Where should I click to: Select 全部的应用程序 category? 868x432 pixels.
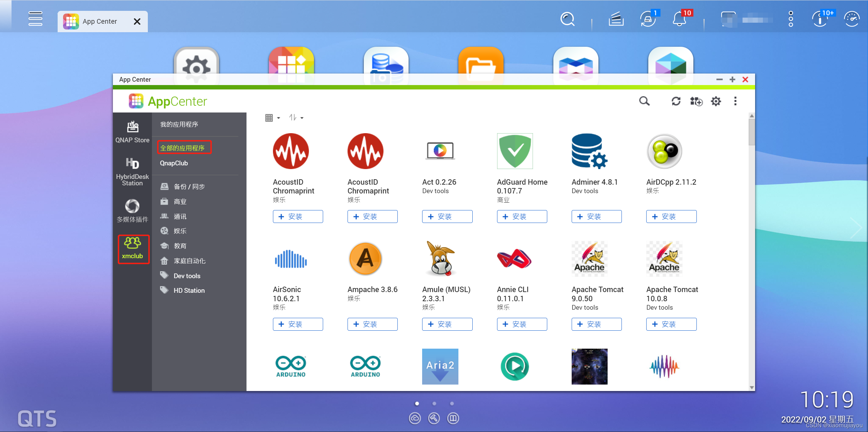click(182, 148)
